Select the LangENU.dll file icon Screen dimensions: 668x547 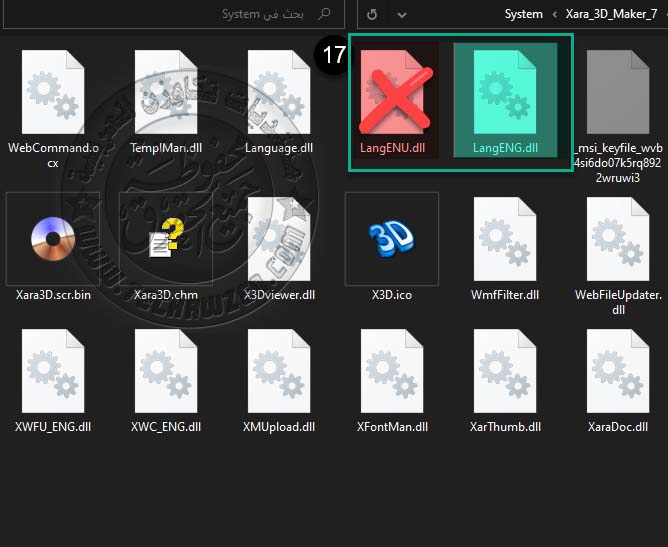click(392, 92)
